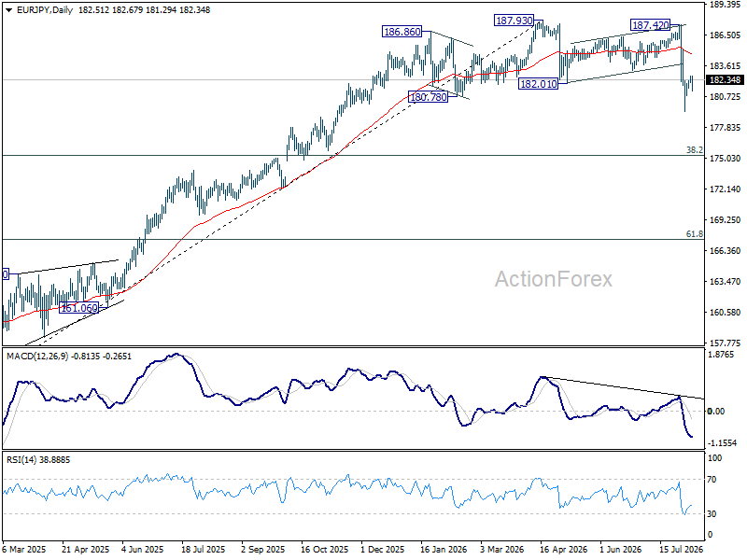This screenshot has width=747, height=560.
Task: Select the 16 Apr 2026 date marker
Action: click(x=564, y=550)
